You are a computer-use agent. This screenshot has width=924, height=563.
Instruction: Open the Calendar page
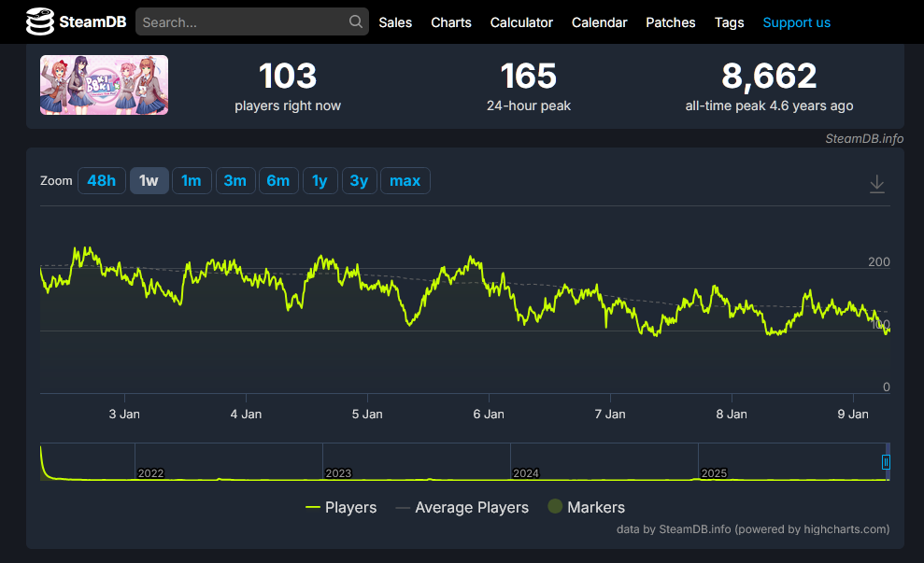(x=599, y=22)
